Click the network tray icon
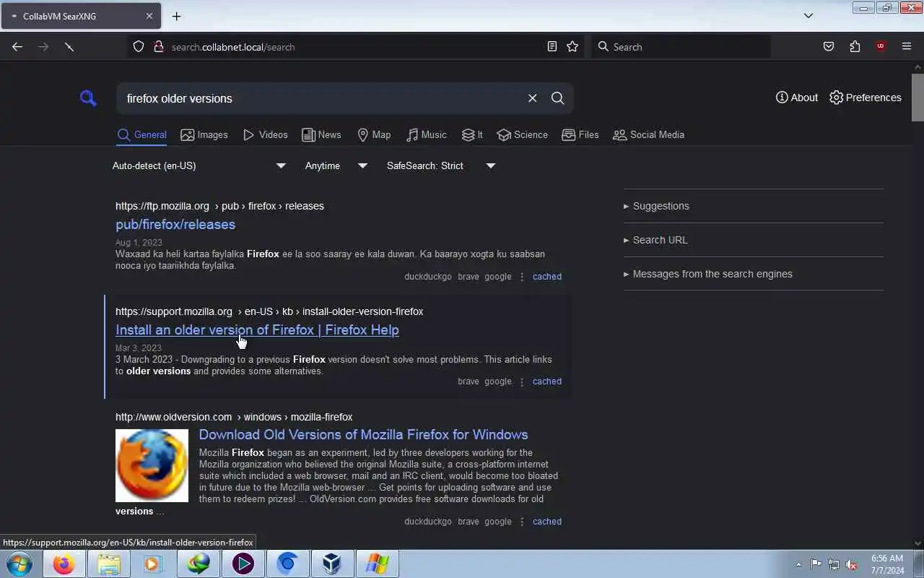Viewport: 924px width, 578px height. pos(834,564)
